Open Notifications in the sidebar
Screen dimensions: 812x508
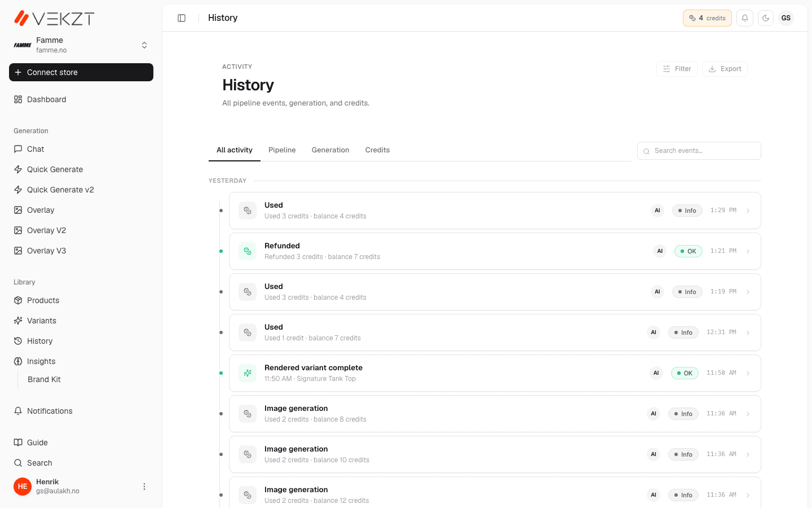point(81,411)
